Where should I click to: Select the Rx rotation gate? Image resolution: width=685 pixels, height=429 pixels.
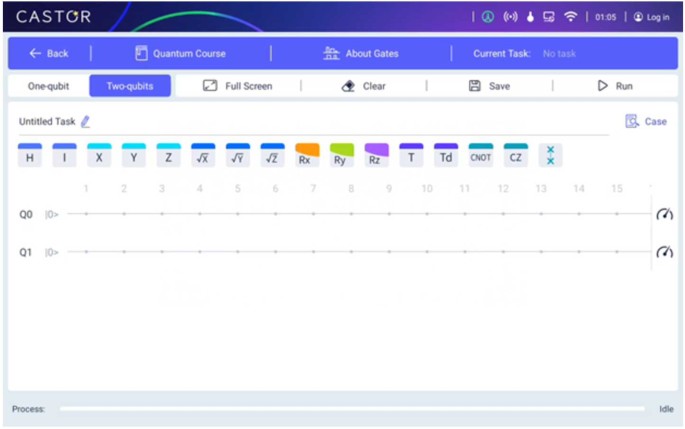tap(306, 156)
